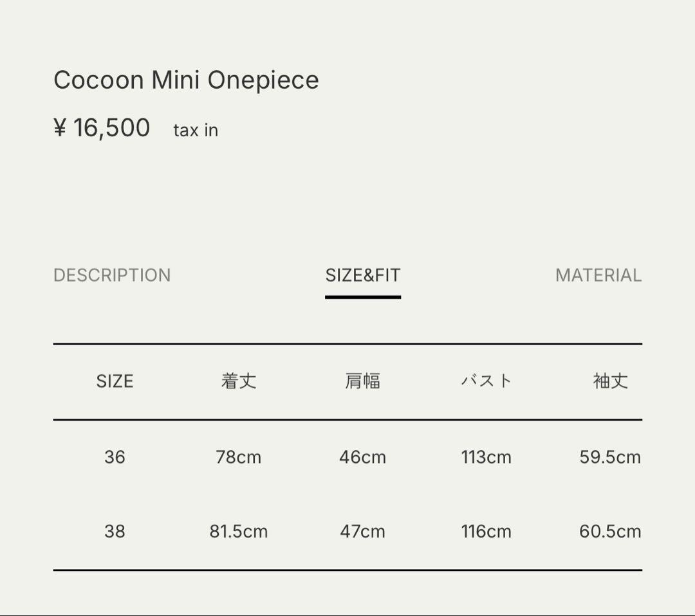
Task: Select size 36 in the table
Action: click(x=115, y=457)
